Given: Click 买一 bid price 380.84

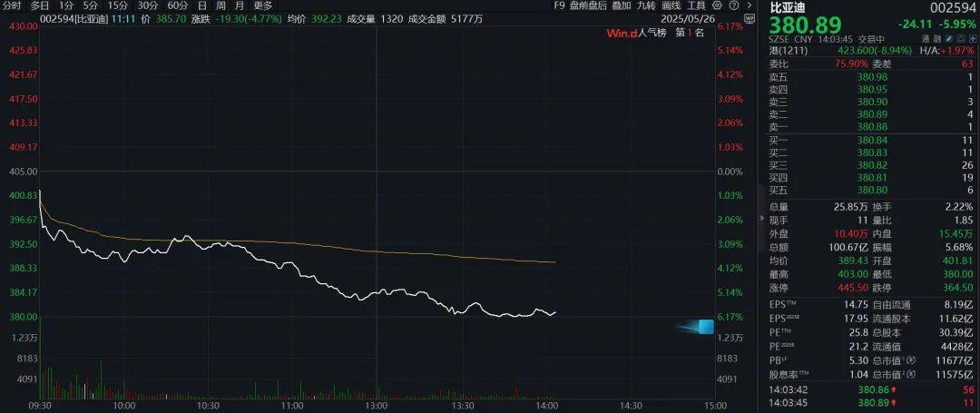Looking at the screenshot, I should tap(872, 140).
